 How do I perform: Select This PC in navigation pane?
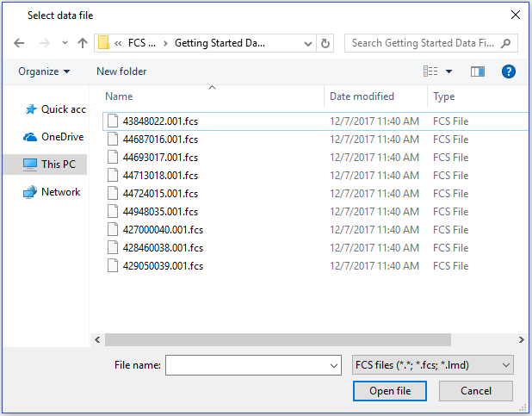46,165
